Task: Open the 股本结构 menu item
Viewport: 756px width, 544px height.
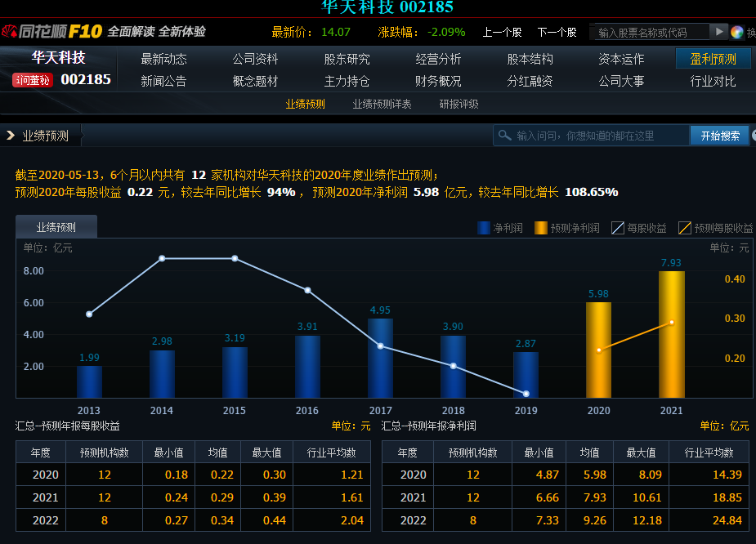Action: point(530,59)
